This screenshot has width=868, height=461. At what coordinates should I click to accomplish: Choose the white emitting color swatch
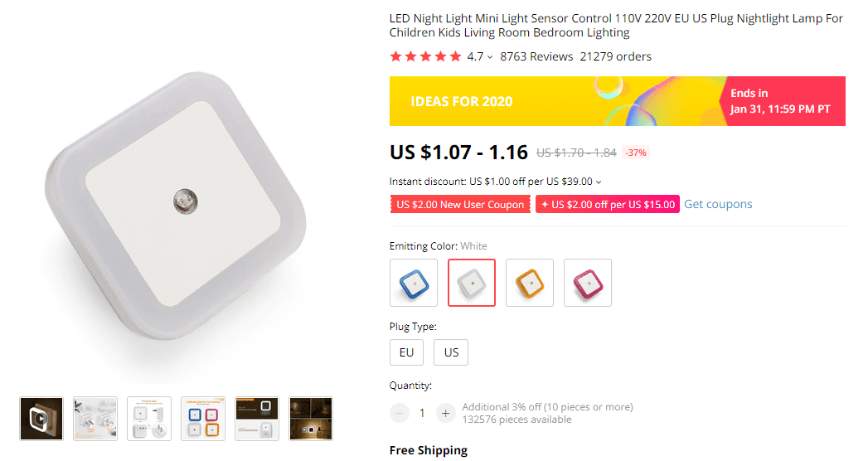point(472,283)
